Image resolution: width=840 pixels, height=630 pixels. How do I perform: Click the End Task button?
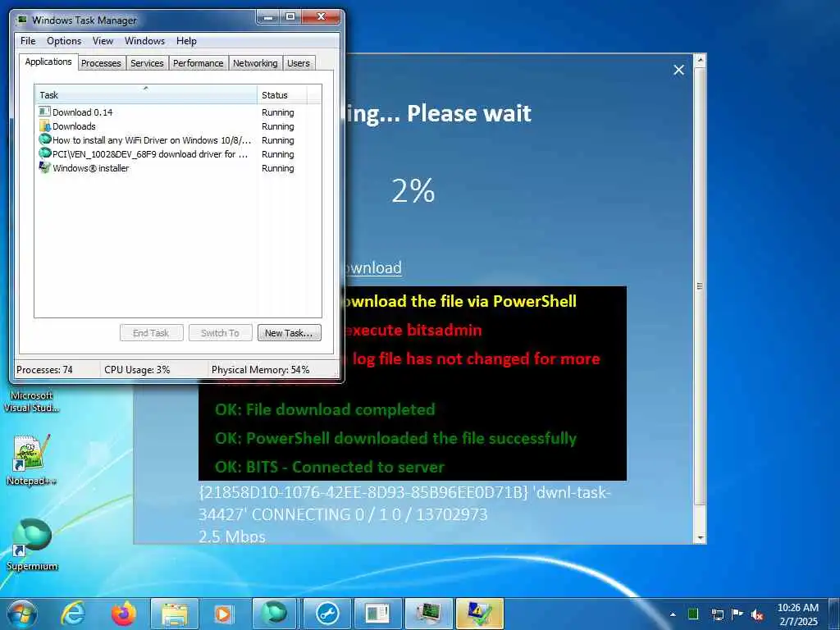pyautogui.click(x=151, y=333)
